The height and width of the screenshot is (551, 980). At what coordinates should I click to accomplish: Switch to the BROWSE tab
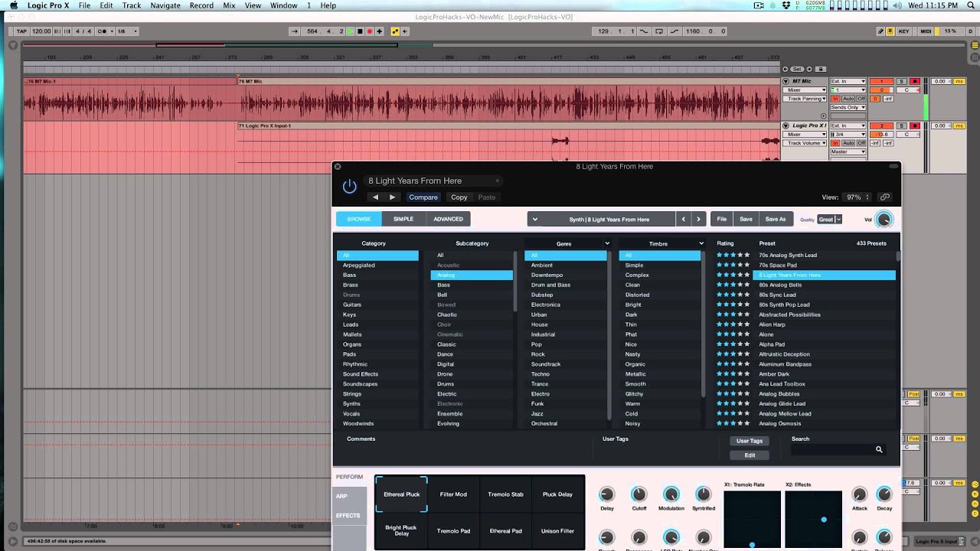pyautogui.click(x=358, y=219)
